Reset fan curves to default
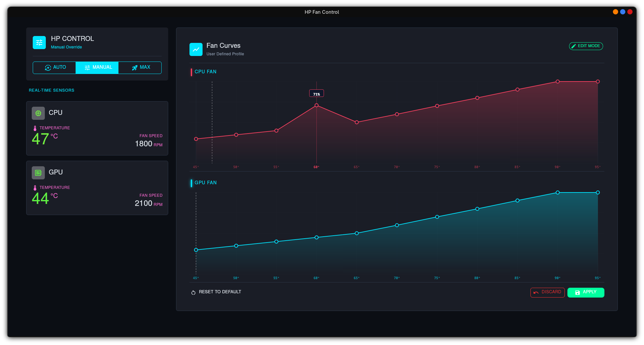 click(x=216, y=292)
